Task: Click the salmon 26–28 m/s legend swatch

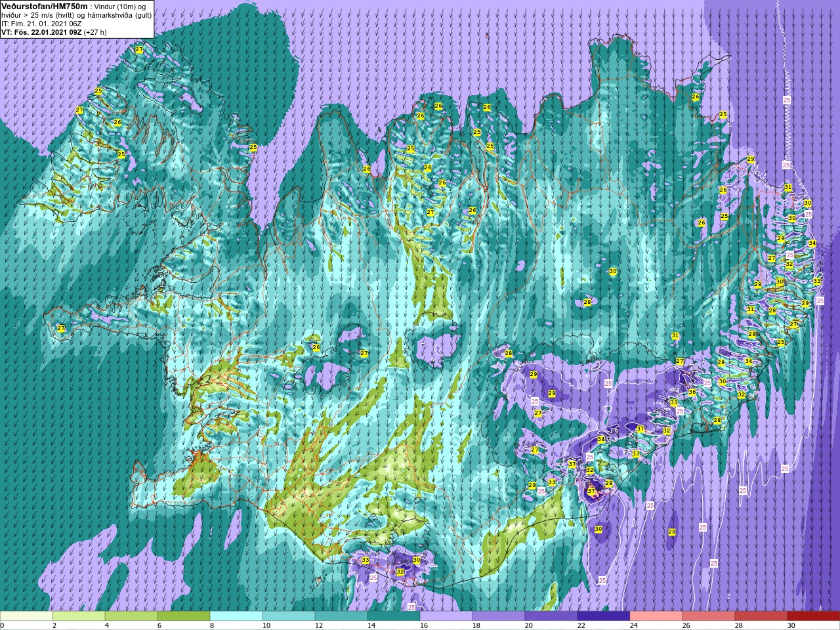Action: pos(709,616)
